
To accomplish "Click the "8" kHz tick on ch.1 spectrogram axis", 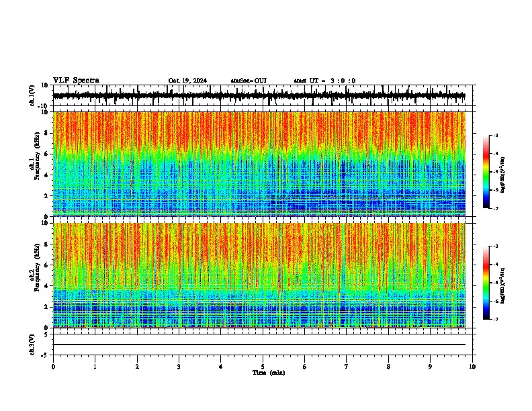I will click(x=46, y=133).
